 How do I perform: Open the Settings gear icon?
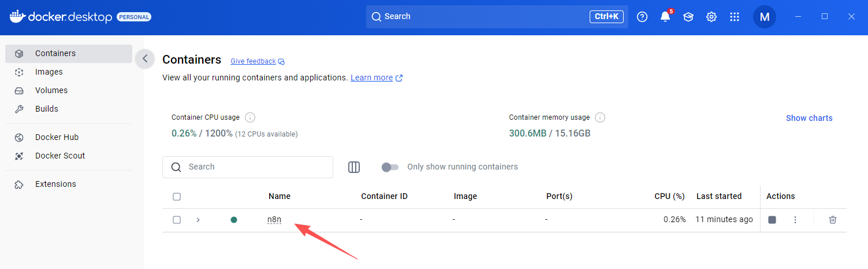[711, 17]
